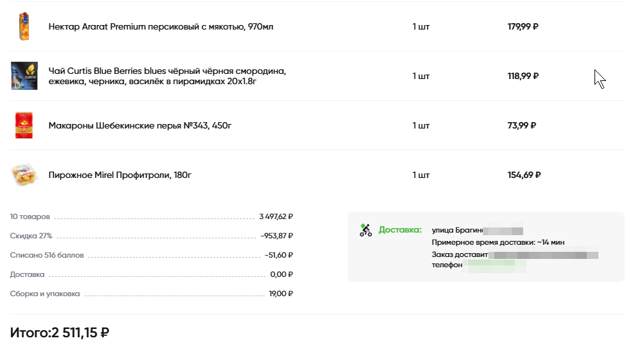644x354 pixels.
Task: Click the price 154,69 ₽ for the profiteroles
Action: pyautogui.click(x=524, y=175)
